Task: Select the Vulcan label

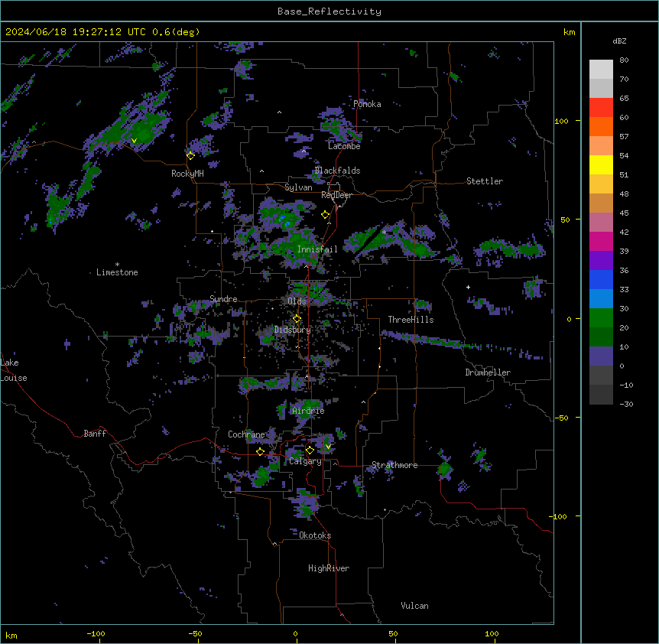Action: click(x=414, y=606)
